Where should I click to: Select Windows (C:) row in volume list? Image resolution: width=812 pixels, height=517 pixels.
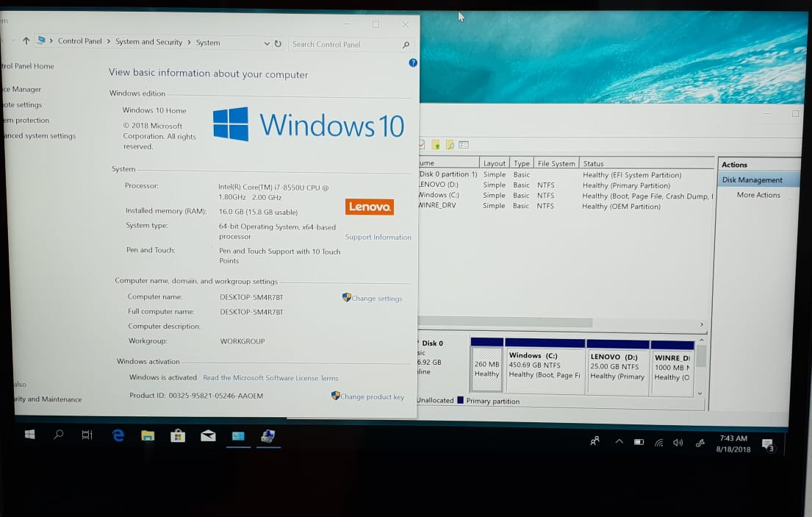pos(566,196)
